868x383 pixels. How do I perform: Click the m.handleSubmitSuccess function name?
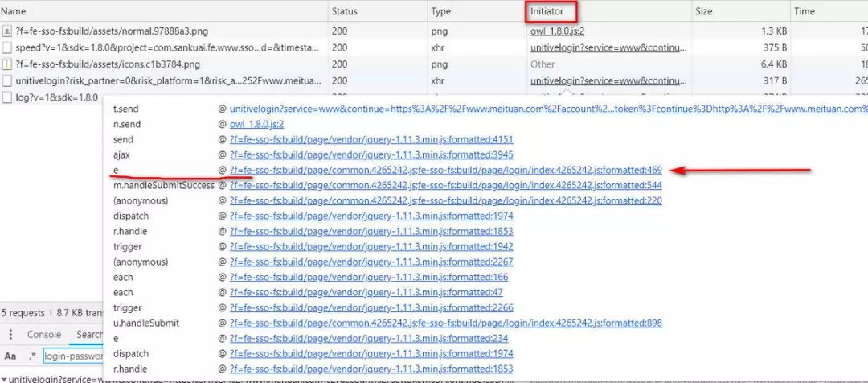point(164,186)
